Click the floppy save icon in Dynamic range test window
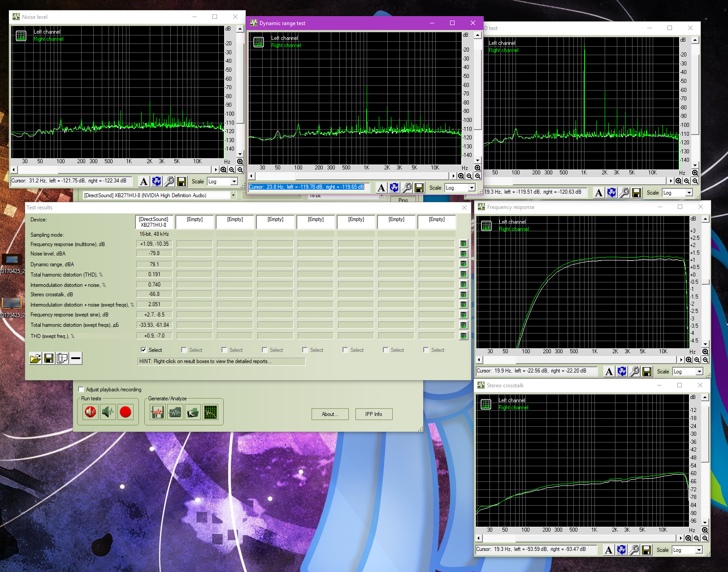 [419, 188]
